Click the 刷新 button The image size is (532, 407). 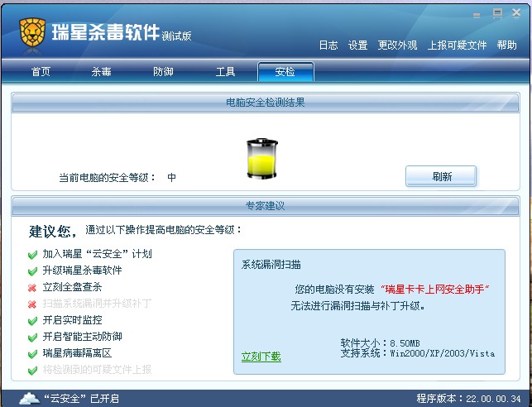[x=441, y=176]
